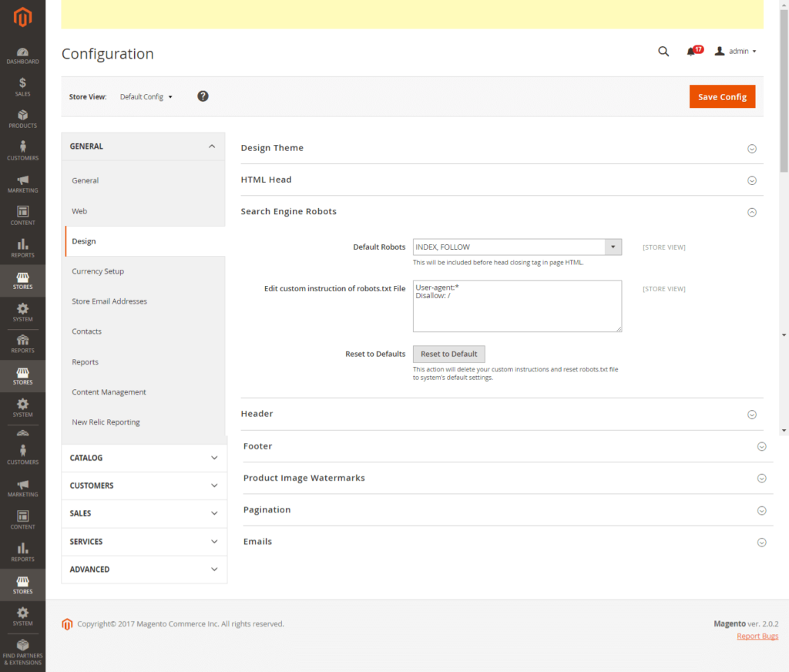This screenshot has height=672, width=789.
Task: Click the Magento logo in the admin sidebar
Action: pos(22,17)
